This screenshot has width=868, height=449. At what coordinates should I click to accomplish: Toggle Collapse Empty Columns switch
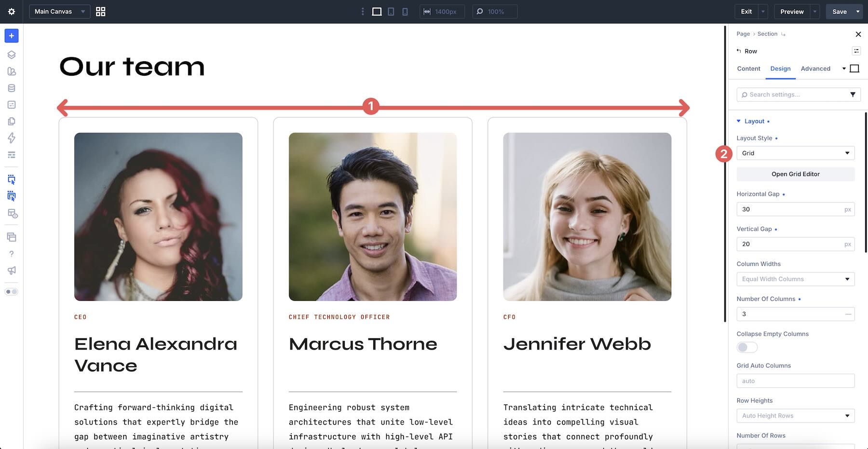(x=747, y=347)
